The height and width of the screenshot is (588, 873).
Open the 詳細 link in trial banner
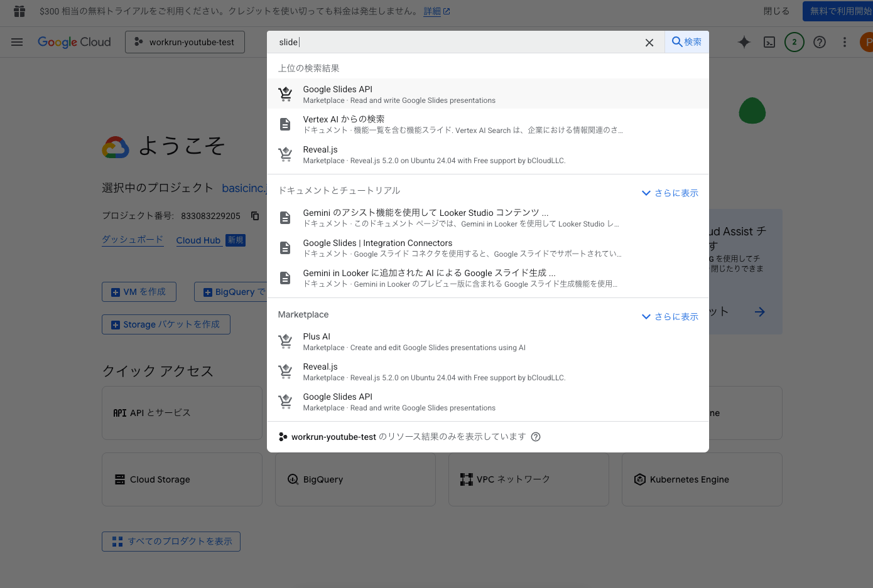[436, 11]
